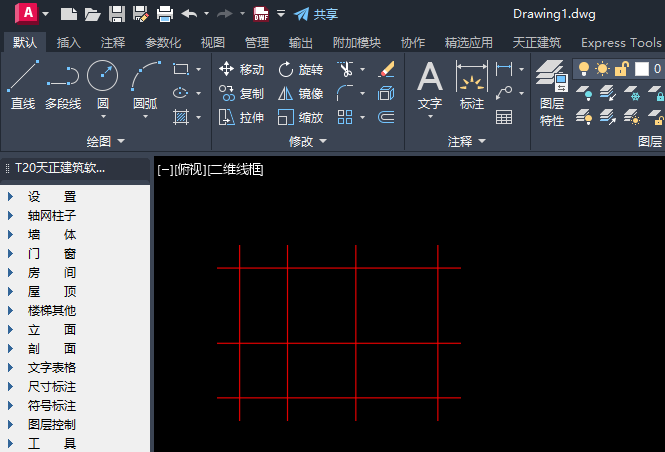Select the Line (直线) tool
This screenshot has width=665, height=452.
point(23,85)
